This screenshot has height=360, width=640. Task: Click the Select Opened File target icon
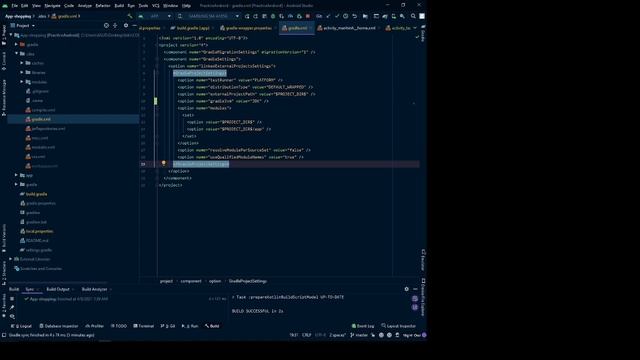[x=106, y=25]
